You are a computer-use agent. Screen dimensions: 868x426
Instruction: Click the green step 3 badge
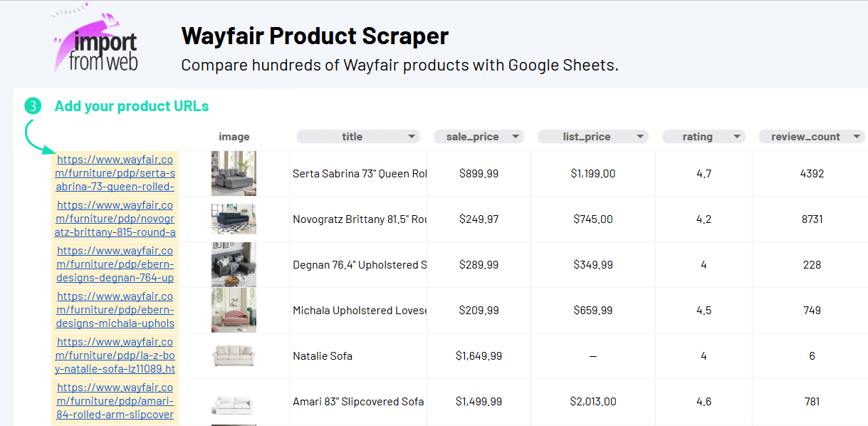[33, 106]
